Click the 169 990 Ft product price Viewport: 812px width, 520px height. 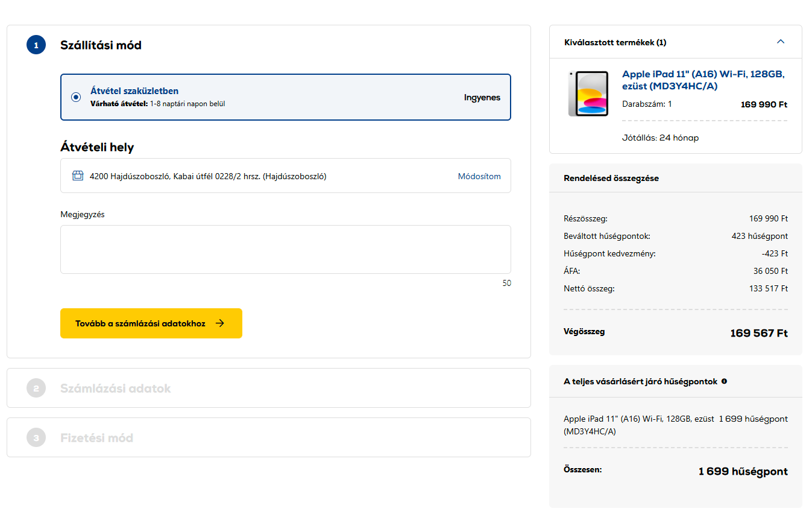tap(764, 104)
